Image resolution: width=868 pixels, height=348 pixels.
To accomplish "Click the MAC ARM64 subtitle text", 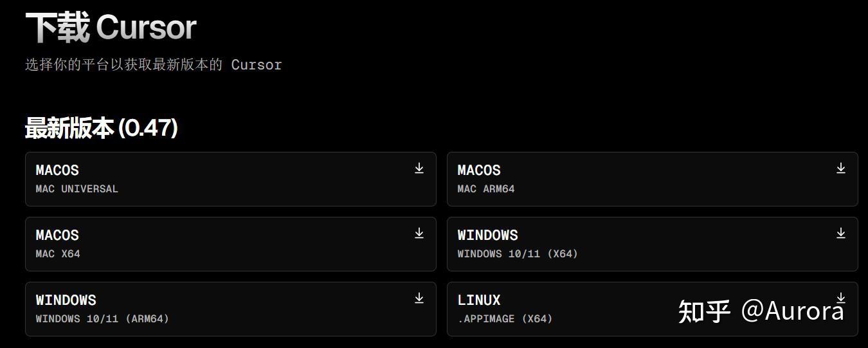I will coord(485,189).
